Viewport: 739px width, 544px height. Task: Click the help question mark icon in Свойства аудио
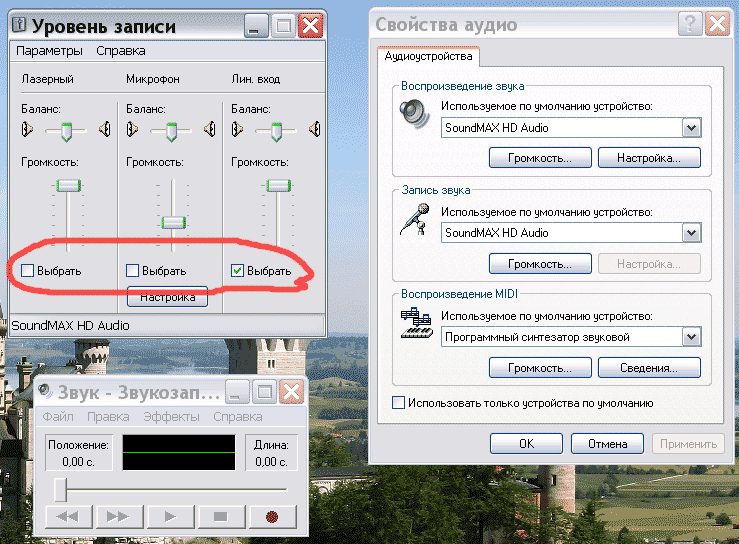pyautogui.click(x=689, y=24)
